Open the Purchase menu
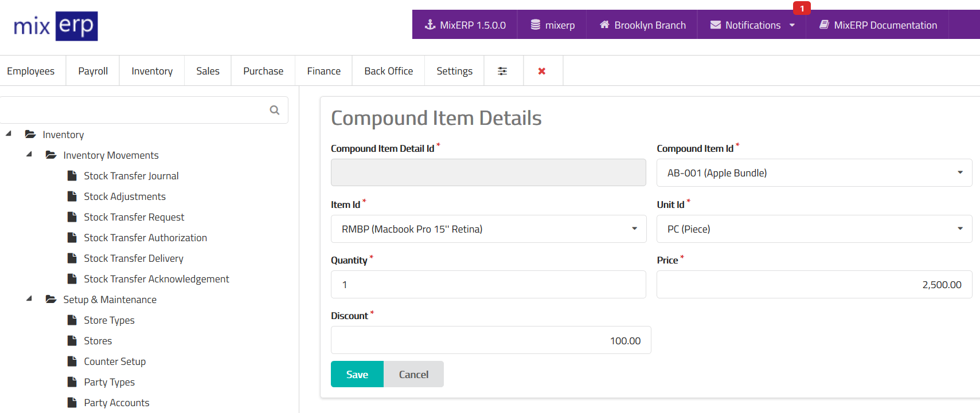The height and width of the screenshot is (413, 980). (x=263, y=71)
